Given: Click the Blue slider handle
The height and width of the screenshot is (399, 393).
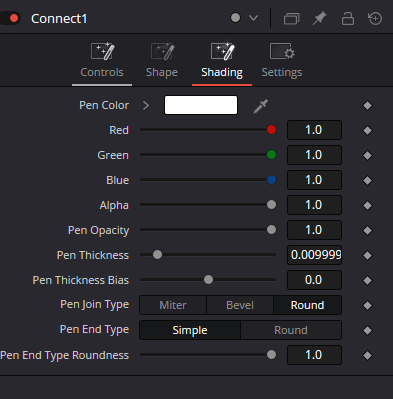Looking at the screenshot, I should pos(271,180).
